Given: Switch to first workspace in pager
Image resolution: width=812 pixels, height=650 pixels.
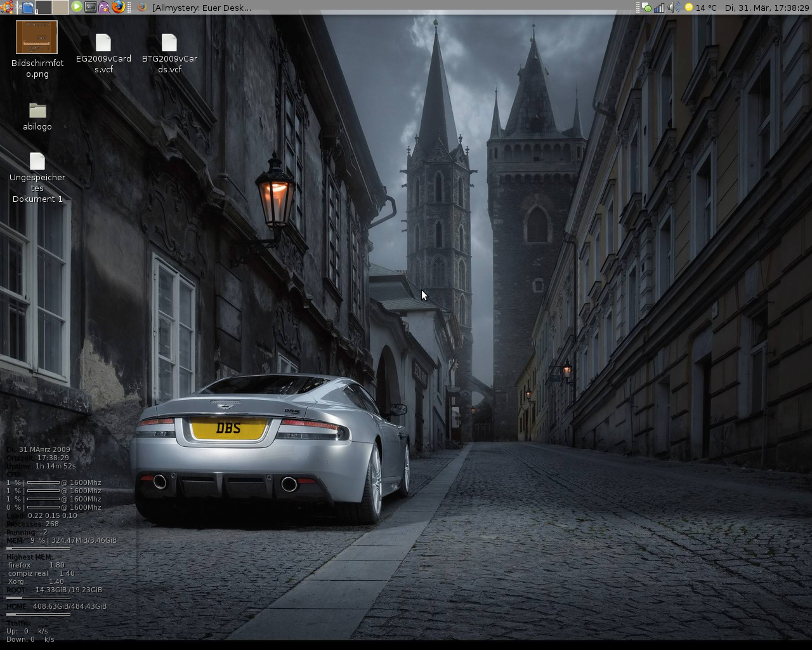Looking at the screenshot, I should 43,7.
